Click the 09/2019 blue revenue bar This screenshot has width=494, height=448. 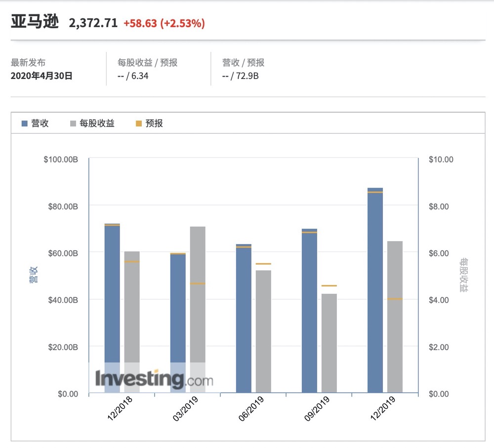click(x=309, y=311)
